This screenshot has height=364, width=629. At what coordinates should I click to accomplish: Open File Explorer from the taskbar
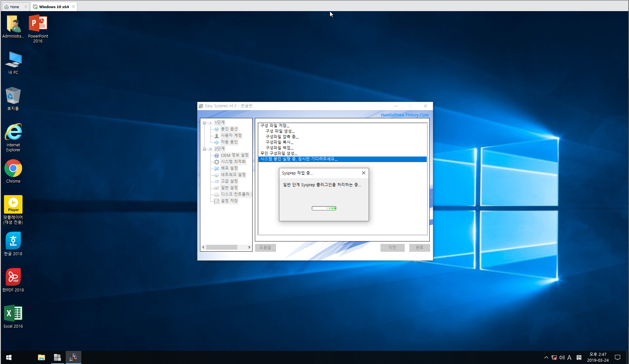pyautogui.click(x=41, y=357)
